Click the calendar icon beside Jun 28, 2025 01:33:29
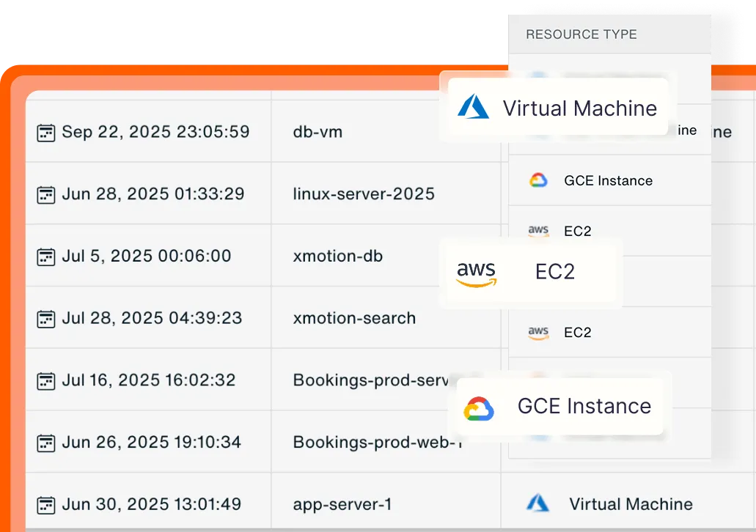Viewport: 756px width, 532px height. [45, 195]
